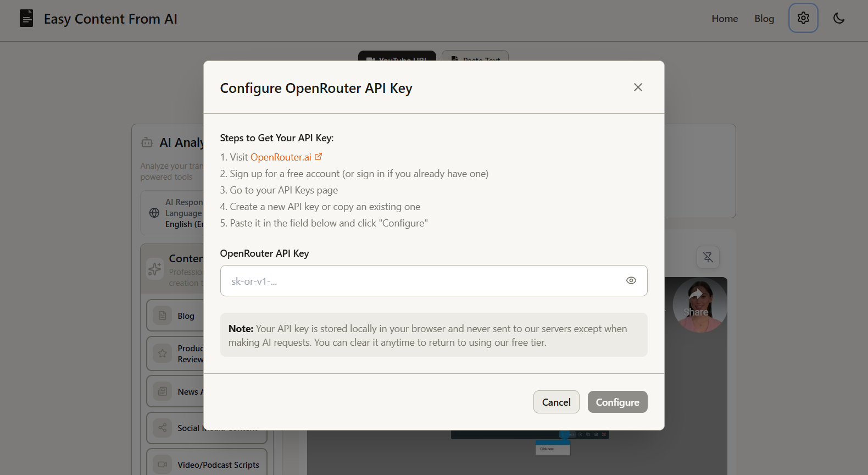Click the dialog title Configure OpenRouter API Key
The image size is (868, 475).
[316, 89]
